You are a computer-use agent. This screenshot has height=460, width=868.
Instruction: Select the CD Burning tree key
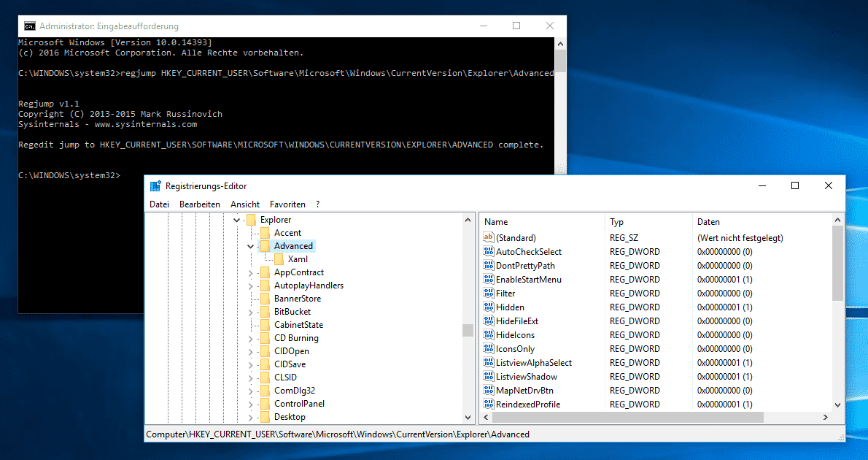pyautogui.click(x=296, y=337)
